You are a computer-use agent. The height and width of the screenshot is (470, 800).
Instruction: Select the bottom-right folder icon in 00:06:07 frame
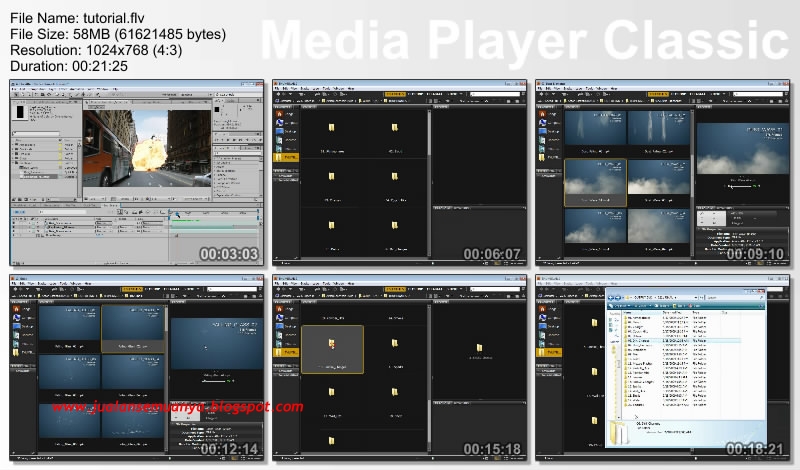tap(394, 225)
